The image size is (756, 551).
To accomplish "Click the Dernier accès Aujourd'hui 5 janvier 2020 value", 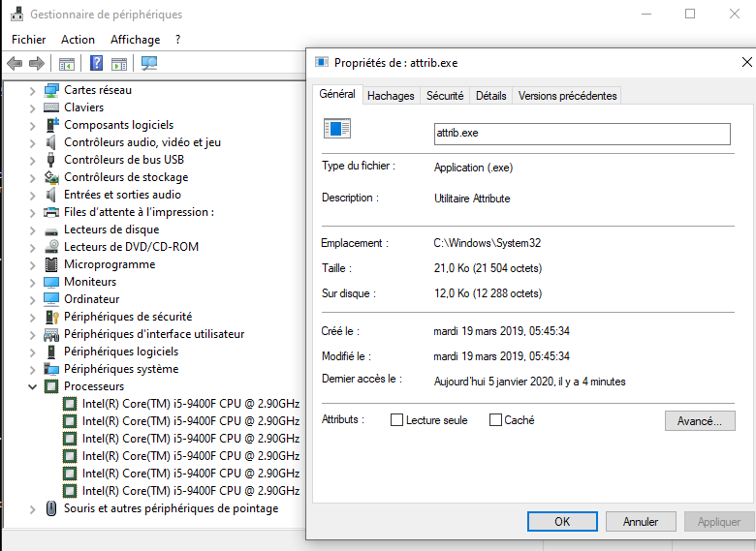I will 530,382.
